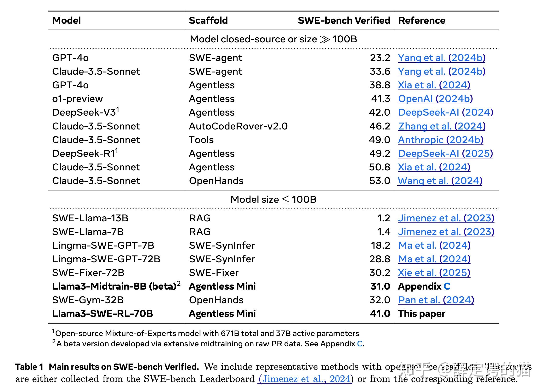Click the Anthropic (2024b) reference link

pyautogui.click(x=440, y=140)
